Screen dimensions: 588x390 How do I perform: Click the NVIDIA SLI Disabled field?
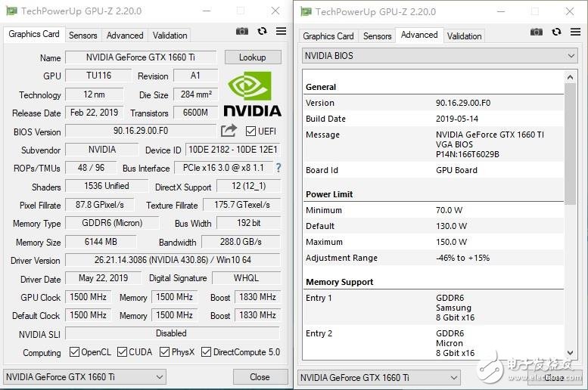click(x=172, y=333)
